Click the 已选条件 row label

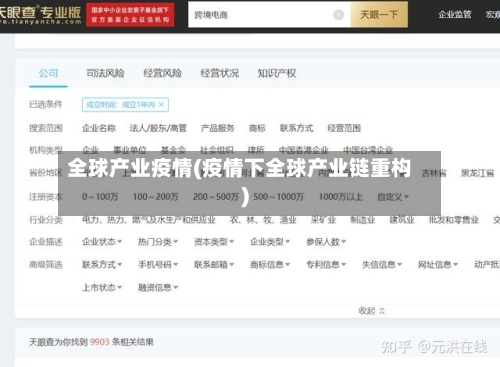click(x=46, y=104)
